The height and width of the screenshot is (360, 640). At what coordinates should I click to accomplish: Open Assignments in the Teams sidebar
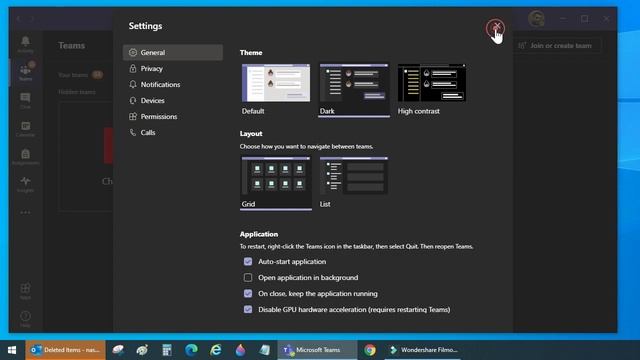point(25,156)
